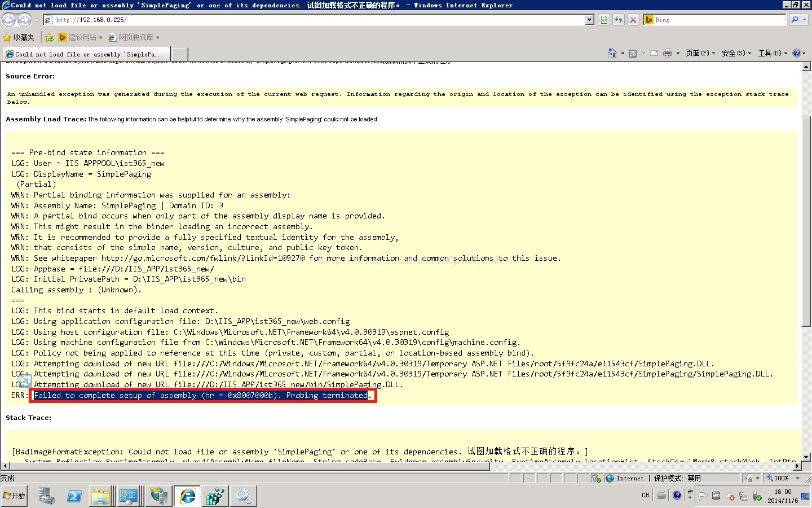Click the keyboard tray icon
The width and height of the screenshot is (812, 508).
(661, 495)
